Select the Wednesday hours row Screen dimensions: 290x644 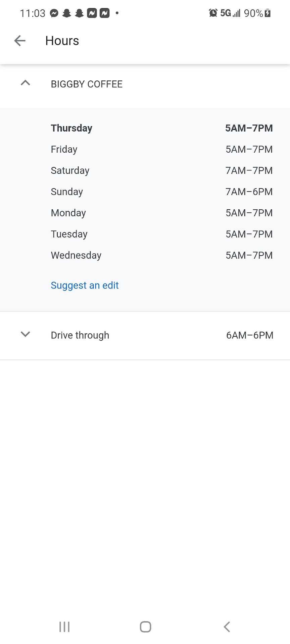tap(161, 255)
